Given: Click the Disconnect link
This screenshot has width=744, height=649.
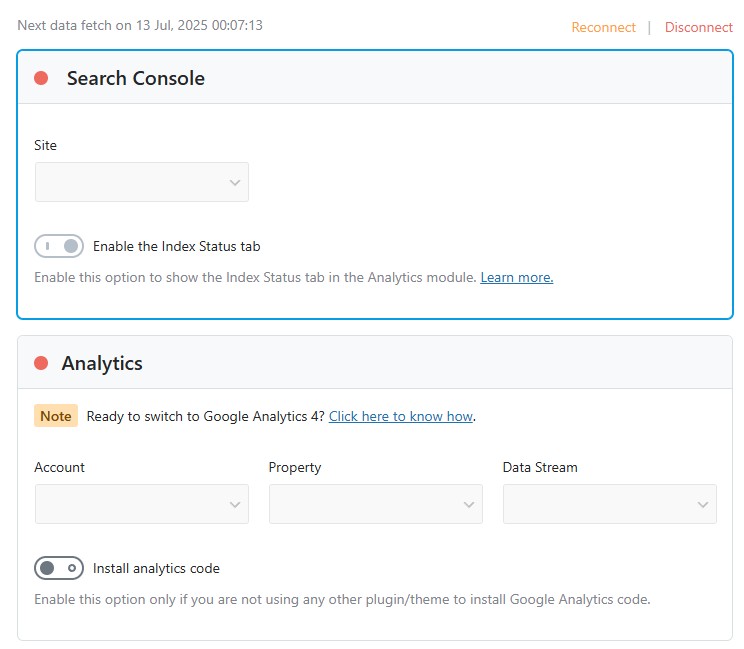Looking at the screenshot, I should [x=698, y=27].
